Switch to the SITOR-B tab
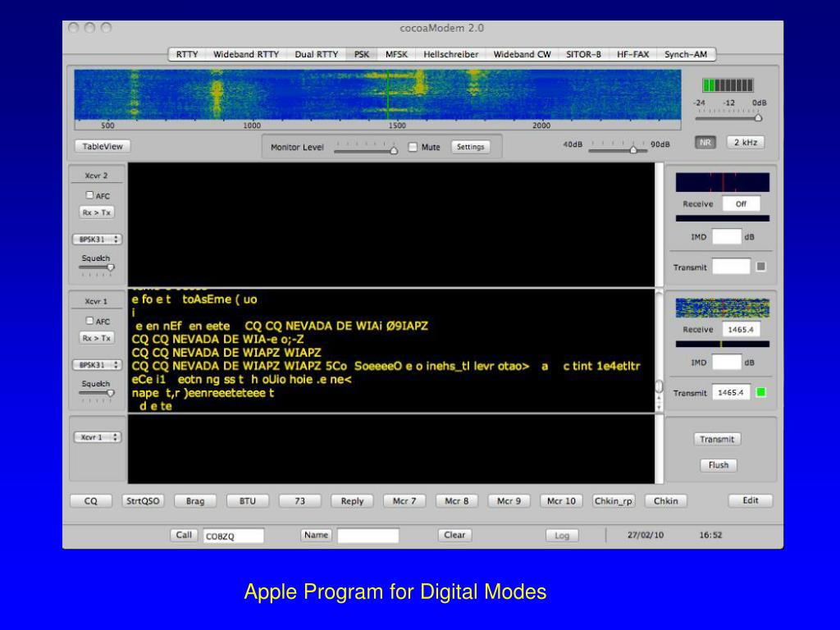The image size is (840, 630). click(583, 54)
